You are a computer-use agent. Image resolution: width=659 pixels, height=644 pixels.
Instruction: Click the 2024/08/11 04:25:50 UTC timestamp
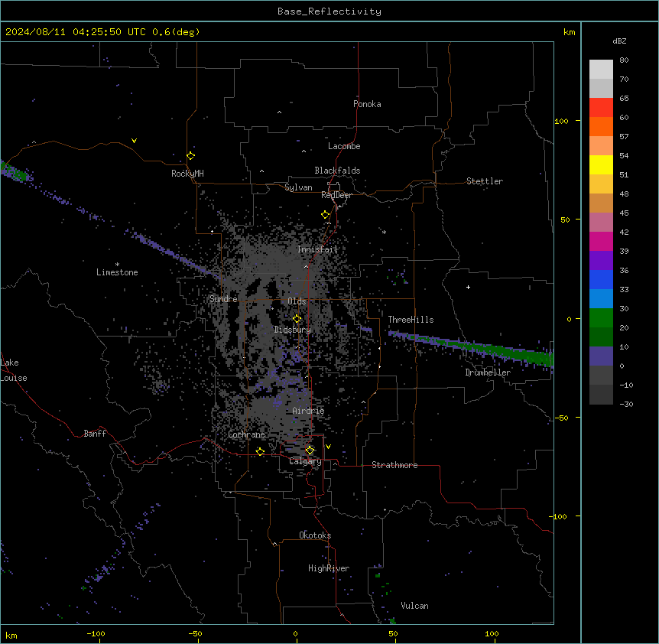coord(67,32)
